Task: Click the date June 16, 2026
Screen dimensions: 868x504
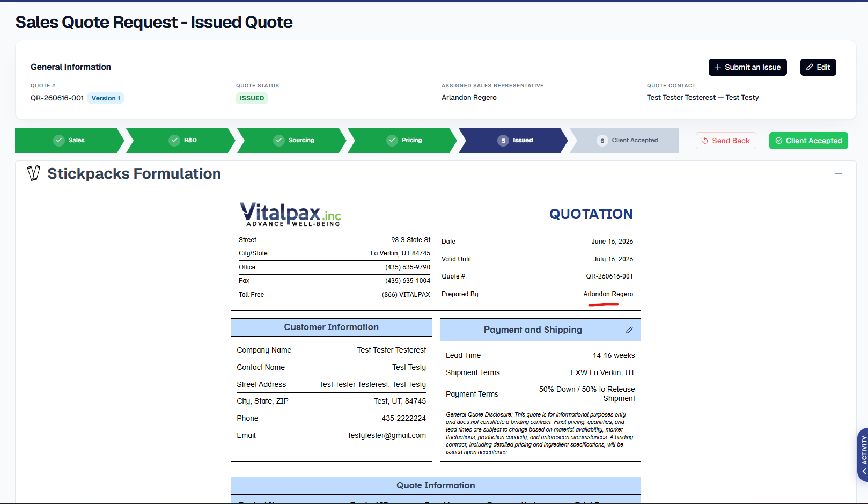Action: 612,242
